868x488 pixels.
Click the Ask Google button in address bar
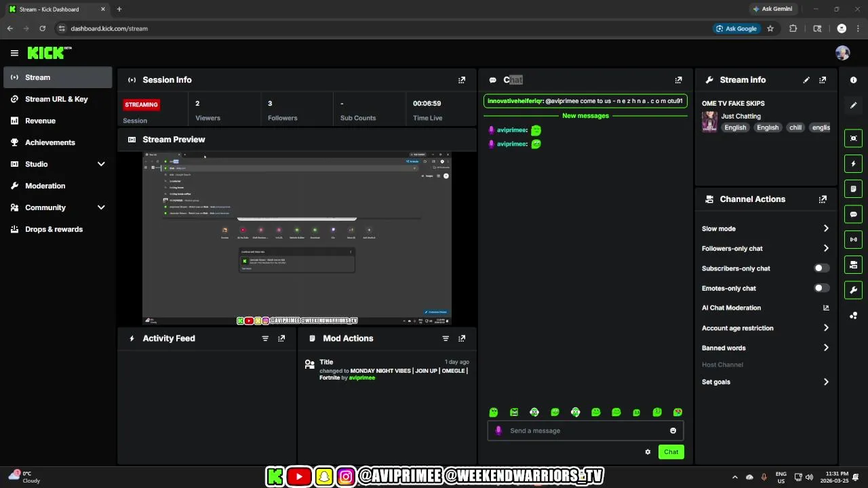pos(736,28)
